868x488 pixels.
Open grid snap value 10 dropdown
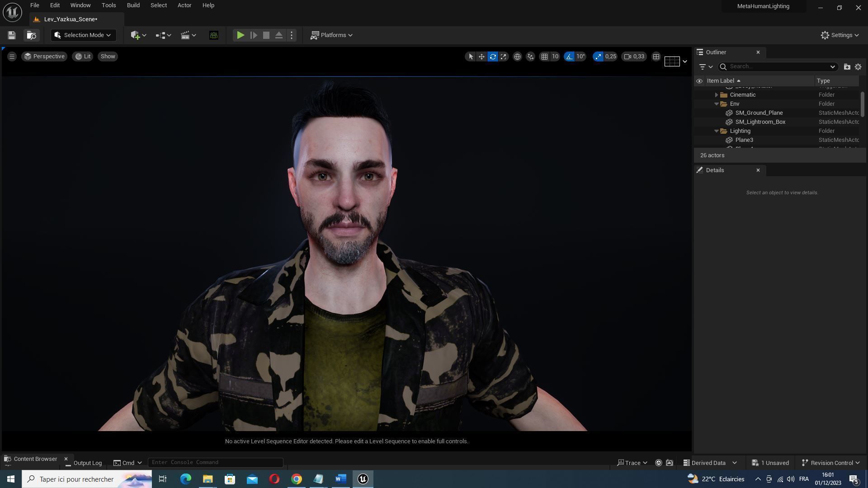coord(555,56)
